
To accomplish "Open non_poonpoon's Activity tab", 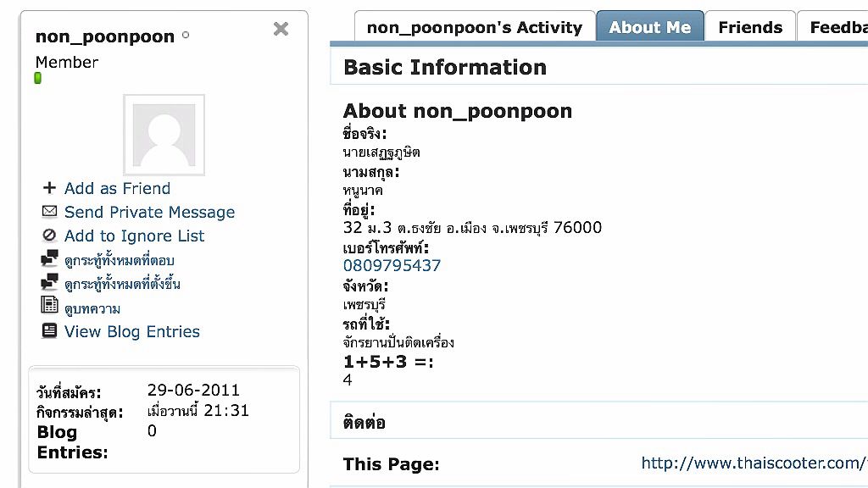I will (x=474, y=27).
